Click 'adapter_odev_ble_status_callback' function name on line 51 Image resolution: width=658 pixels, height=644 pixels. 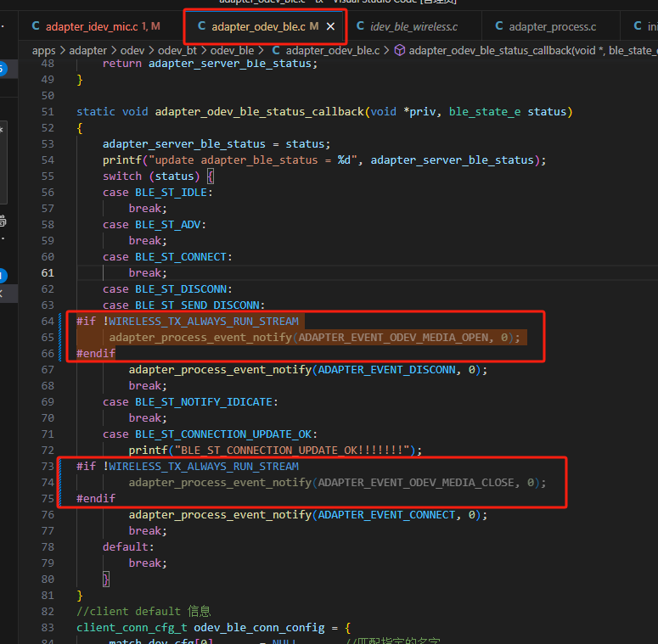click(259, 112)
